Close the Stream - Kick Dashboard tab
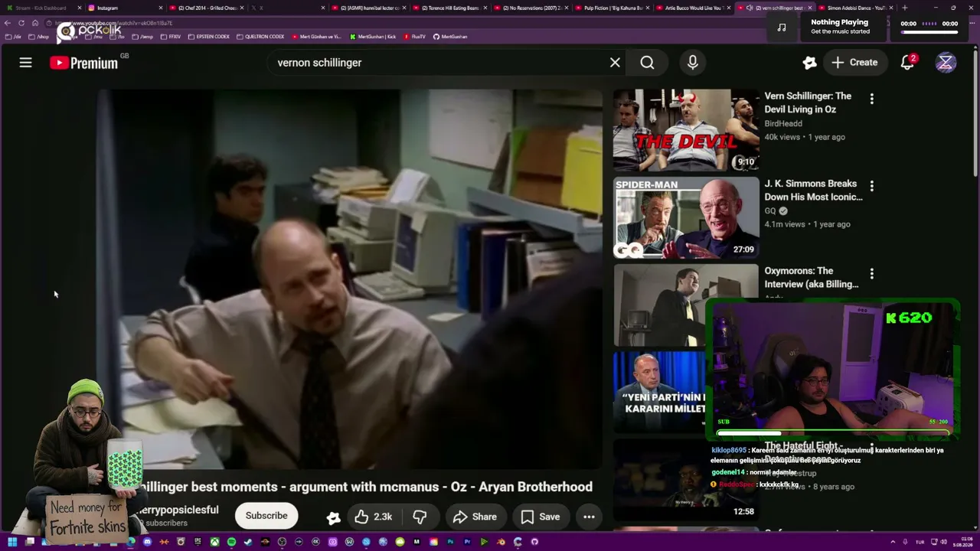The height and width of the screenshot is (551, 980). tap(79, 8)
